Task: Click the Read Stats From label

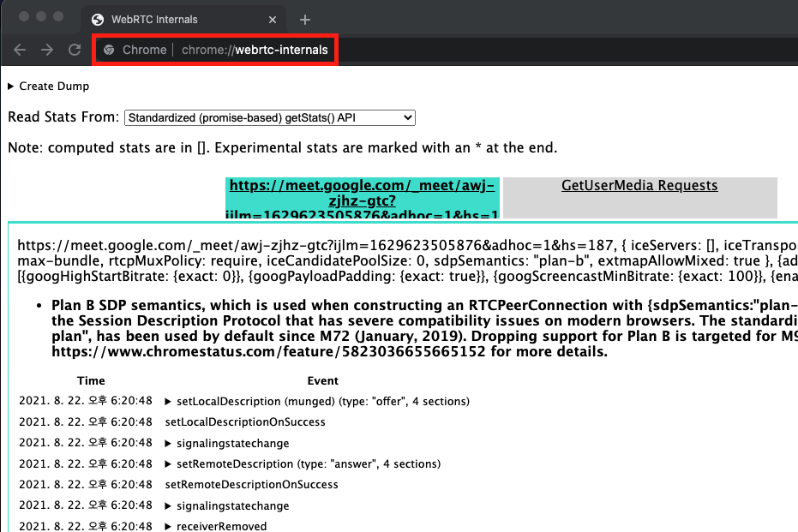Action: [63, 117]
